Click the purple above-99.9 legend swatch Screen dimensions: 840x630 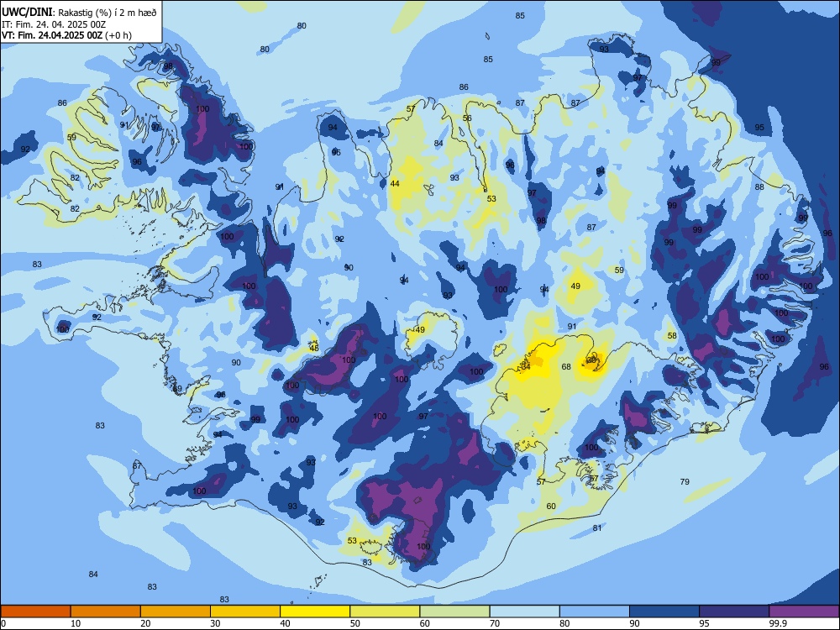[804, 612]
